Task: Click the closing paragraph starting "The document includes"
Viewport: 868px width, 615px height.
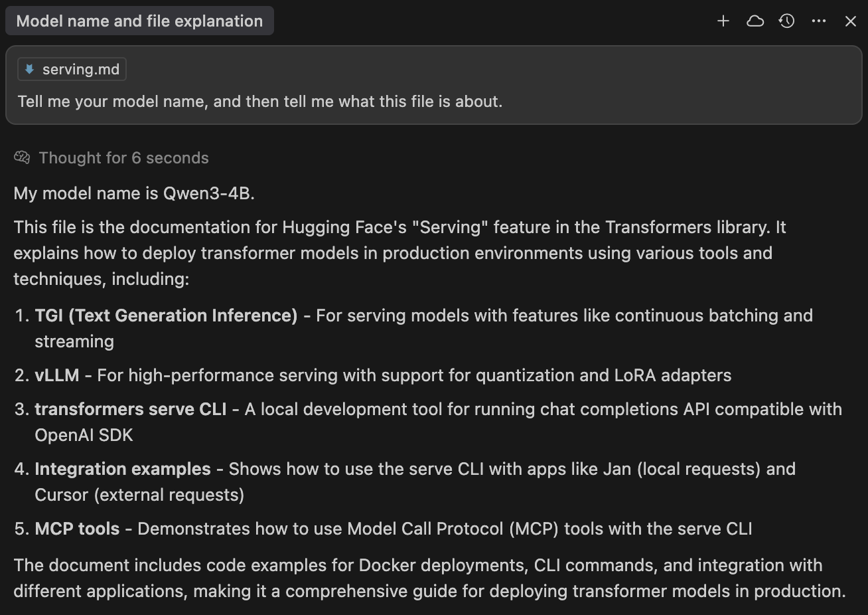Action: point(425,578)
